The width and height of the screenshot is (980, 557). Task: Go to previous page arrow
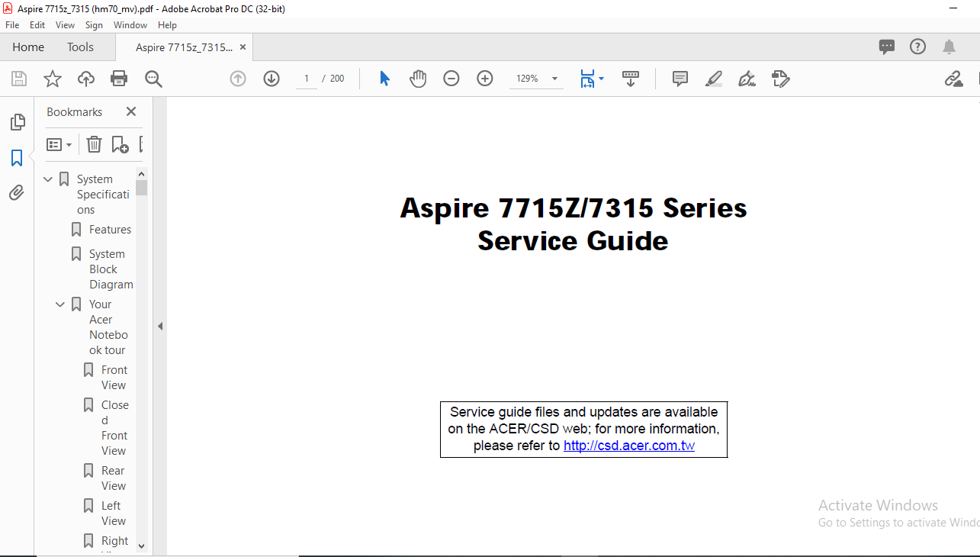coord(238,79)
